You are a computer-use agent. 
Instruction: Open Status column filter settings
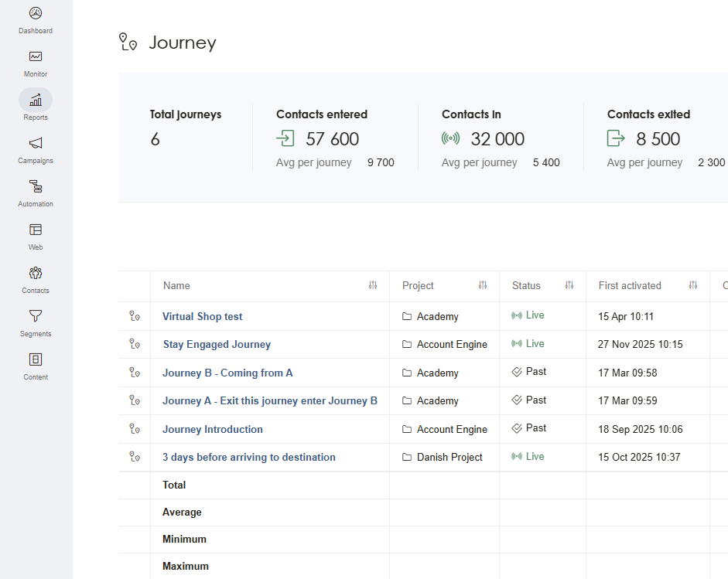[x=569, y=285]
